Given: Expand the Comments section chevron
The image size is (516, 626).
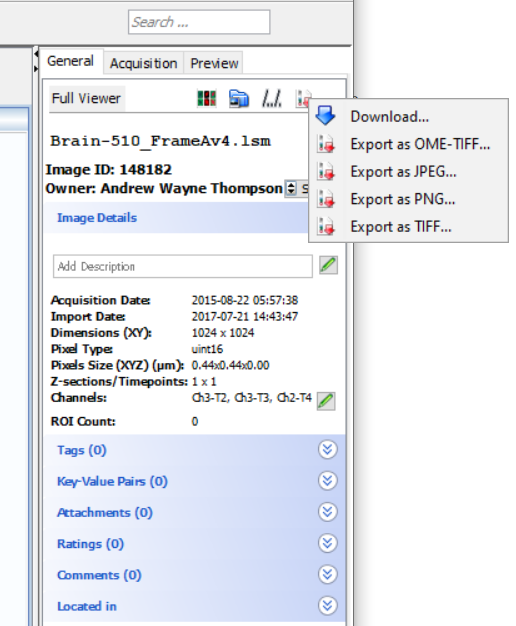Looking at the screenshot, I should click(x=327, y=574).
